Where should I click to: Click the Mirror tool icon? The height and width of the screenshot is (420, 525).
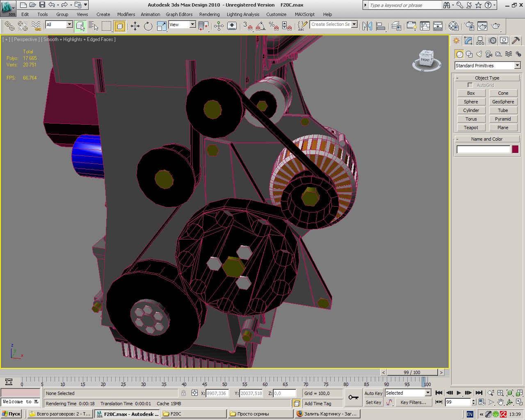tap(367, 26)
